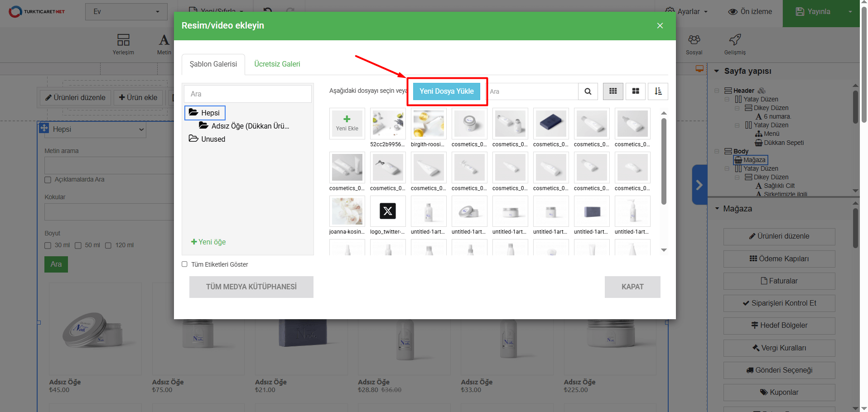Open the Gelişmiş rocket icon
Screen dimensions: 868x412
[x=734, y=44]
